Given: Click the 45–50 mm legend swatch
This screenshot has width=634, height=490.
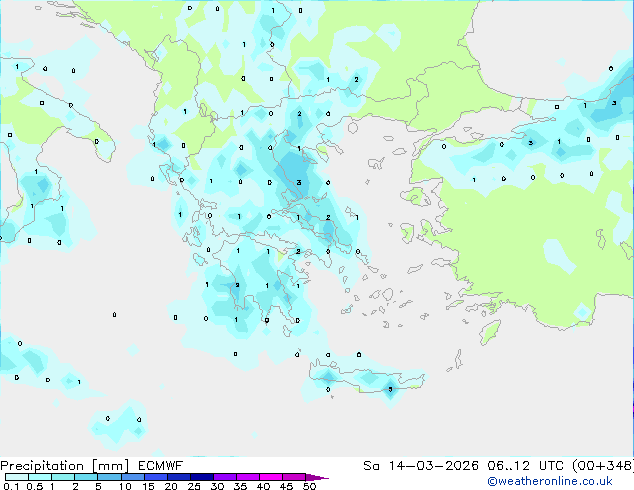Looking at the screenshot, I should (294, 477).
